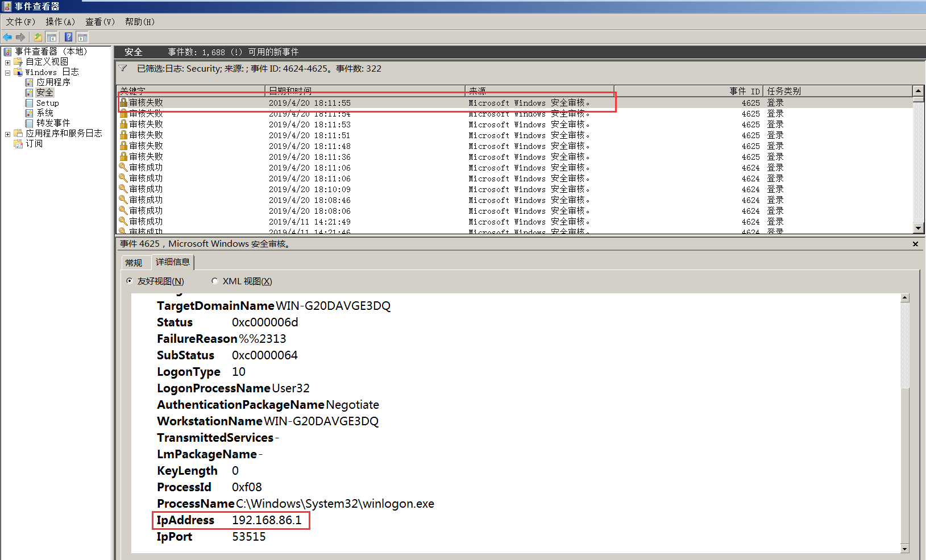This screenshot has width=926, height=560.
Task: Sort by the 日期和时间 column header
Action: click(365, 91)
